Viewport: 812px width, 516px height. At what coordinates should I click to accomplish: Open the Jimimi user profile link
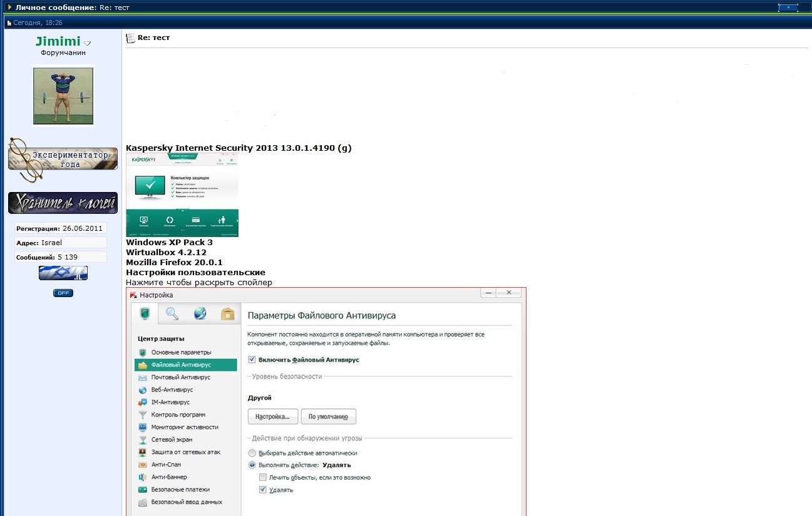click(x=58, y=41)
